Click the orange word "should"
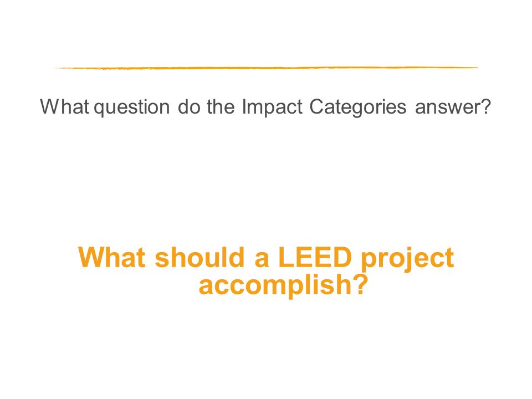 click(200, 258)
